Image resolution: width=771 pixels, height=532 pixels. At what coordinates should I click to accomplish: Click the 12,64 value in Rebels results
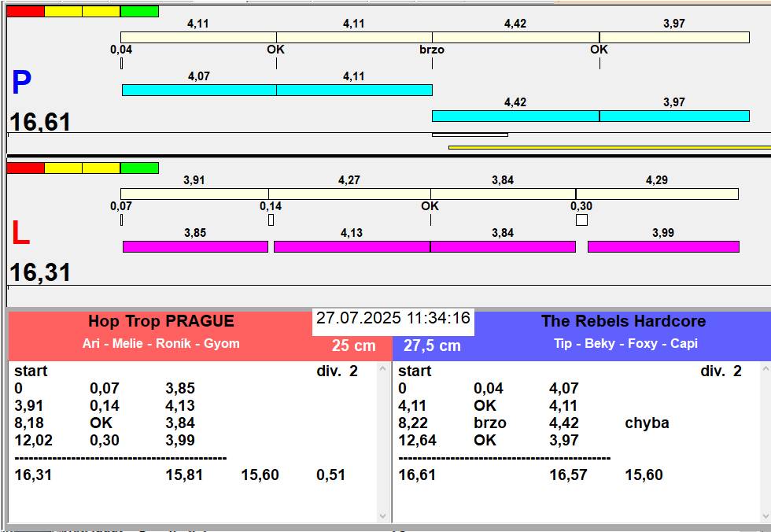[418, 440]
